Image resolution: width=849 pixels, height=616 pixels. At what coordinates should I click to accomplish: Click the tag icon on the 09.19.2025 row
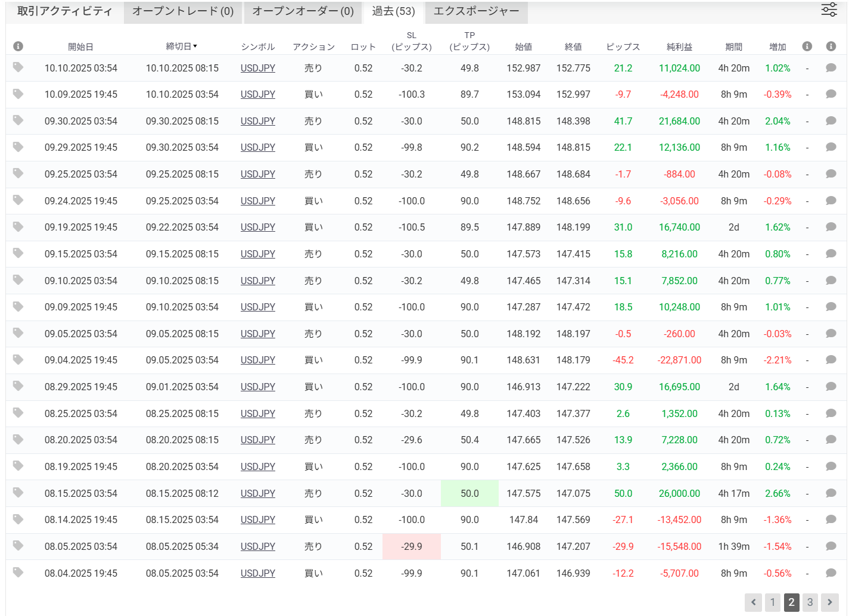pos(17,227)
